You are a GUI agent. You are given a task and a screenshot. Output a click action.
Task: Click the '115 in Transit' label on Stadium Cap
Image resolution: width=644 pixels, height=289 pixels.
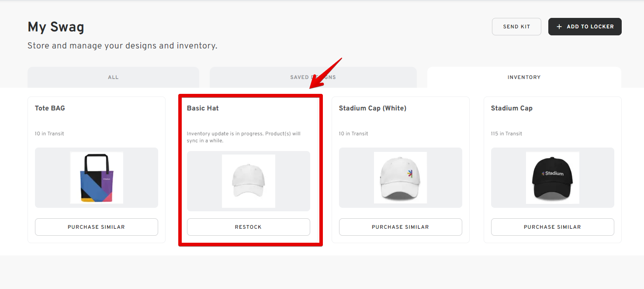point(506,133)
